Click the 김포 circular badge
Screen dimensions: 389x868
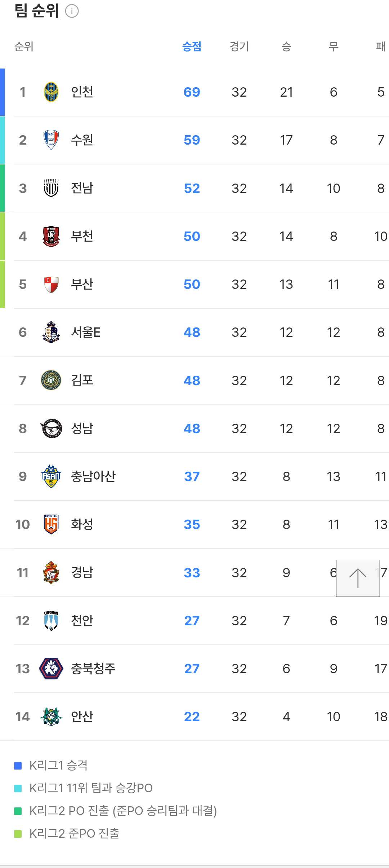51,380
